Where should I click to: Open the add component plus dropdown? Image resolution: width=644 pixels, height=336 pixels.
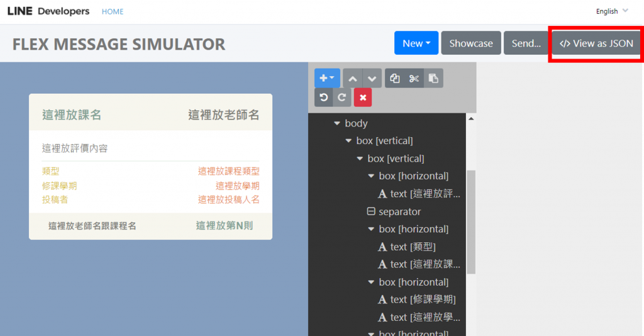(327, 78)
